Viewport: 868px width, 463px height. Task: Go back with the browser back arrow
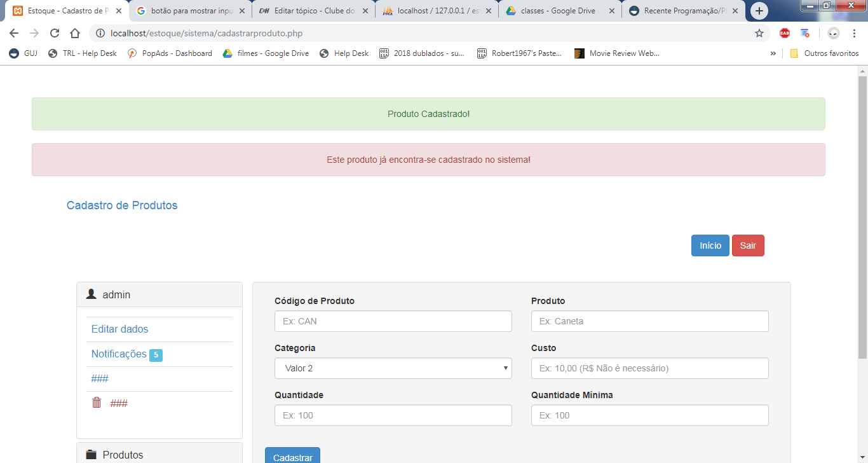coord(14,33)
